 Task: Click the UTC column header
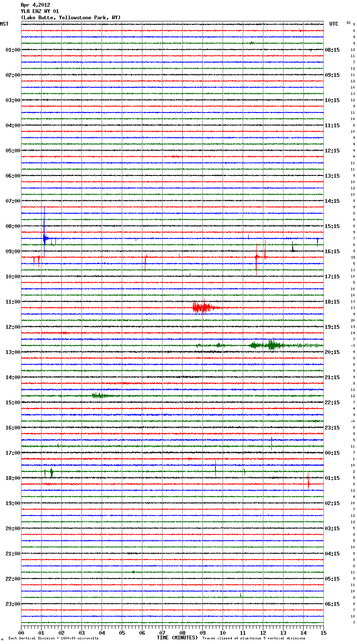click(333, 24)
